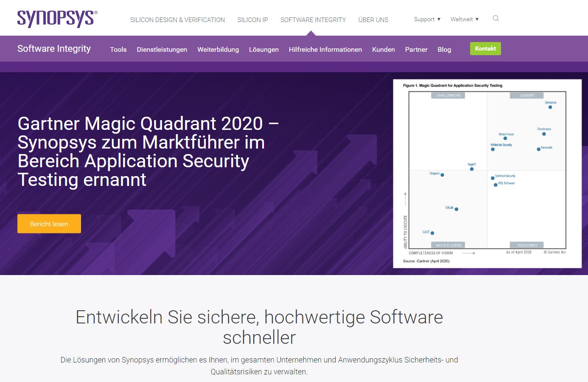The height and width of the screenshot is (382, 588).
Task: Open the ÜBER UNS section
Action: [x=373, y=20]
